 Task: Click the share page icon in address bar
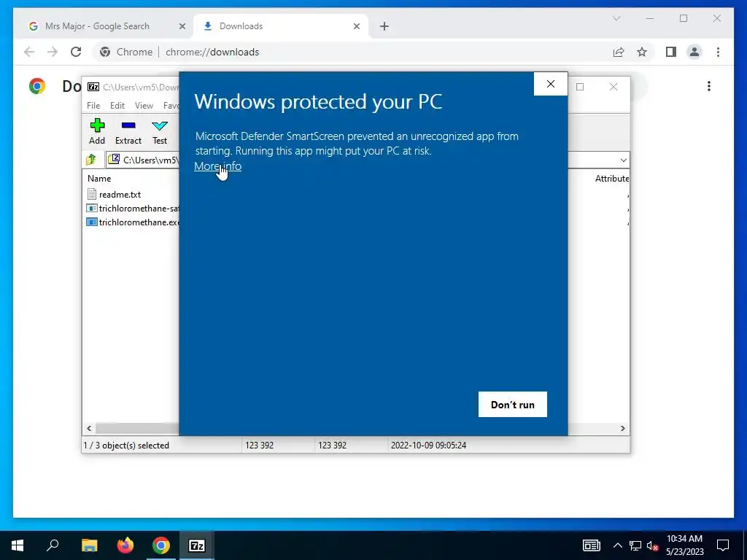tap(619, 52)
